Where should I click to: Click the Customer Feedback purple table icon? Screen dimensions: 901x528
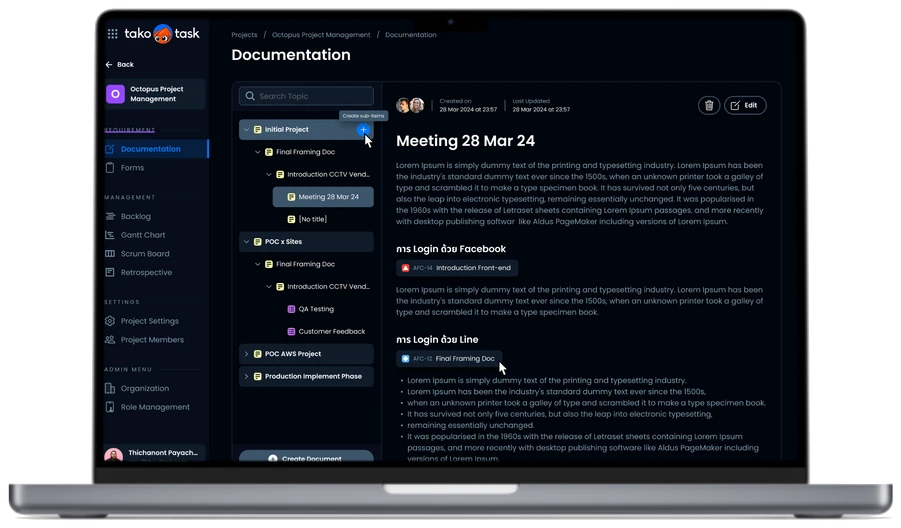pyautogui.click(x=291, y=332)
